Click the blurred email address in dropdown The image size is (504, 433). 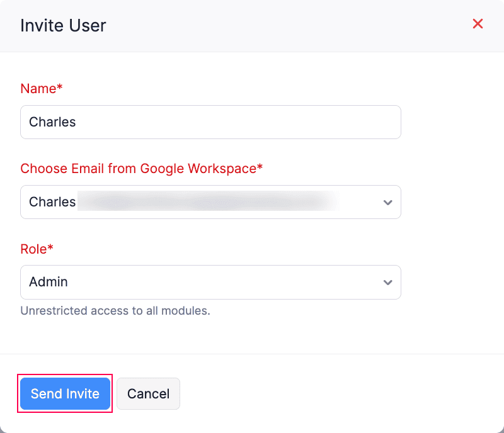[x=208, y=202]
